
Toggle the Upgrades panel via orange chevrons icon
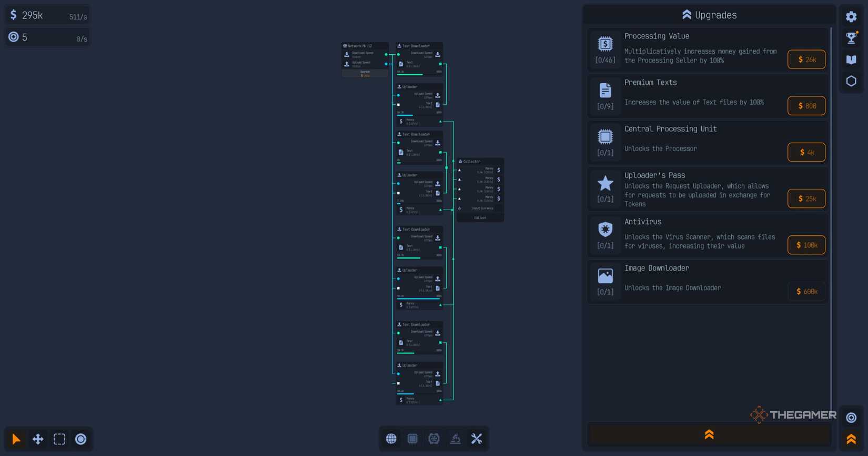point(851,439)
